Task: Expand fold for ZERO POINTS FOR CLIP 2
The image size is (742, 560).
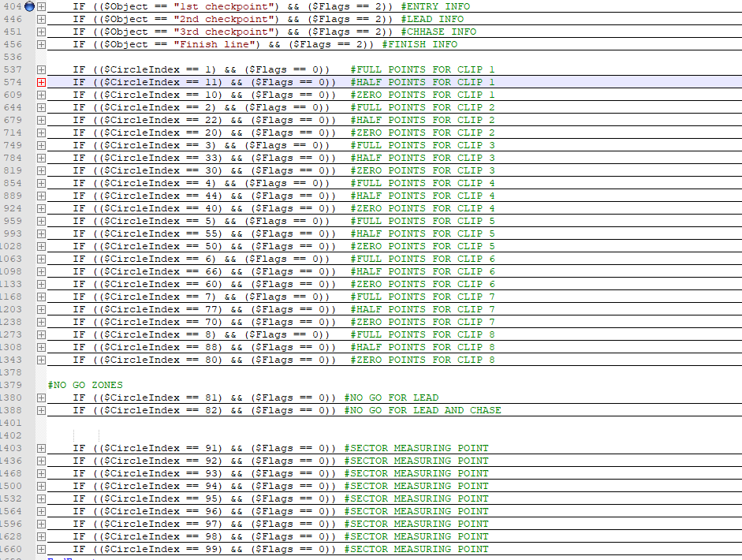Action: (x=41, y=133)
